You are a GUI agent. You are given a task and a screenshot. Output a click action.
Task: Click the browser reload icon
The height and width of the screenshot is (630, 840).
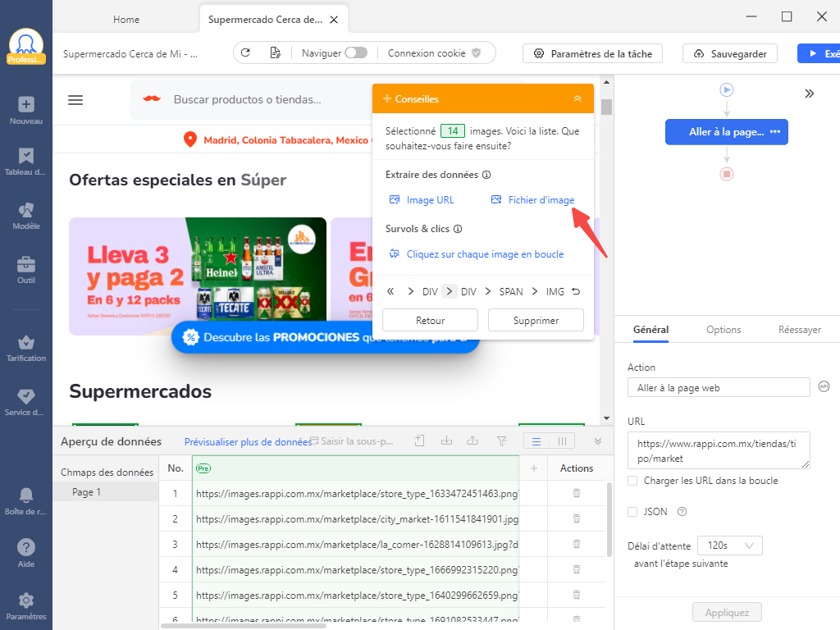pos(246,52)
